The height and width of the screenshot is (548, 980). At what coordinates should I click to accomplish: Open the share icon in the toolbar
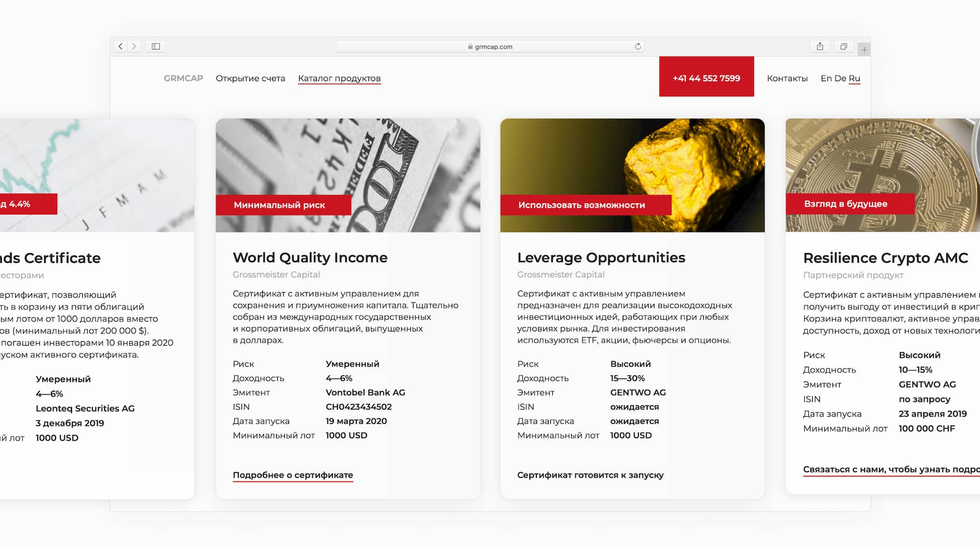[820, 46]
